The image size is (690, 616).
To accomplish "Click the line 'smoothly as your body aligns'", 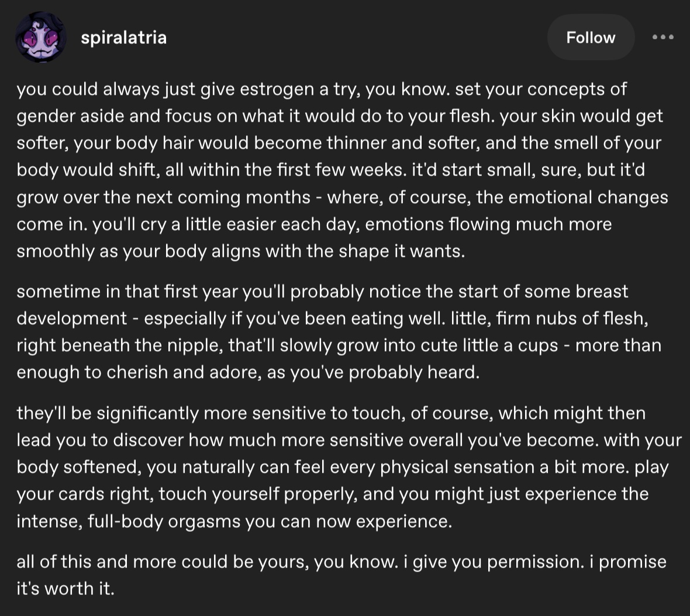I will 241,252.
